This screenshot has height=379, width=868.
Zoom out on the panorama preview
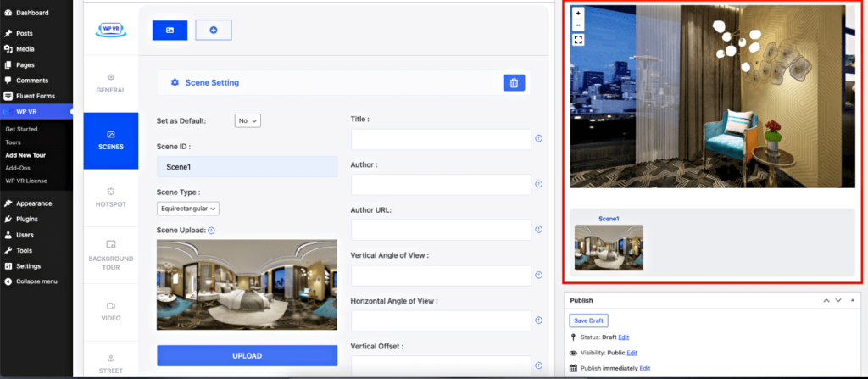(578, 25)
